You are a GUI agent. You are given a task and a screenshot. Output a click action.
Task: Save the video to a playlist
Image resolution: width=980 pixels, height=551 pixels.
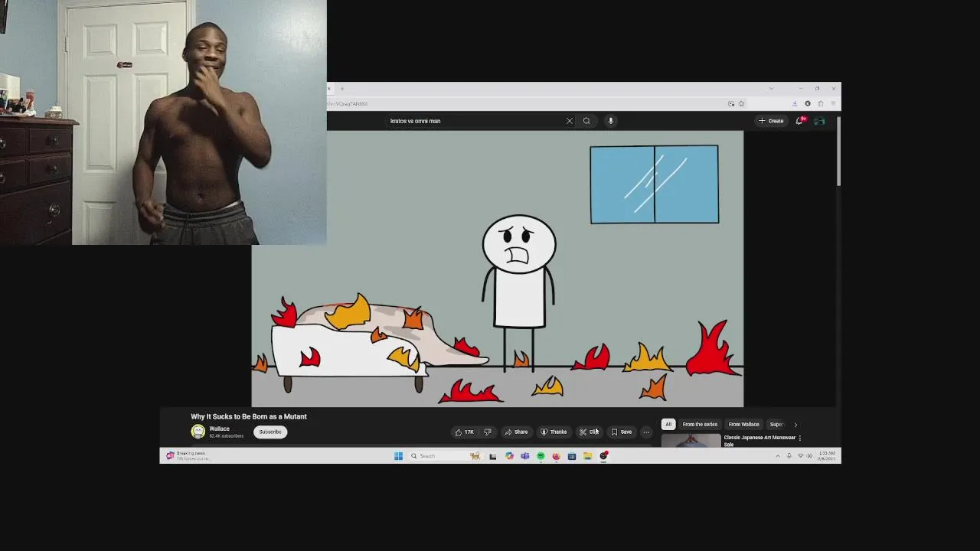pyautogui.click(x=622, y=432)
